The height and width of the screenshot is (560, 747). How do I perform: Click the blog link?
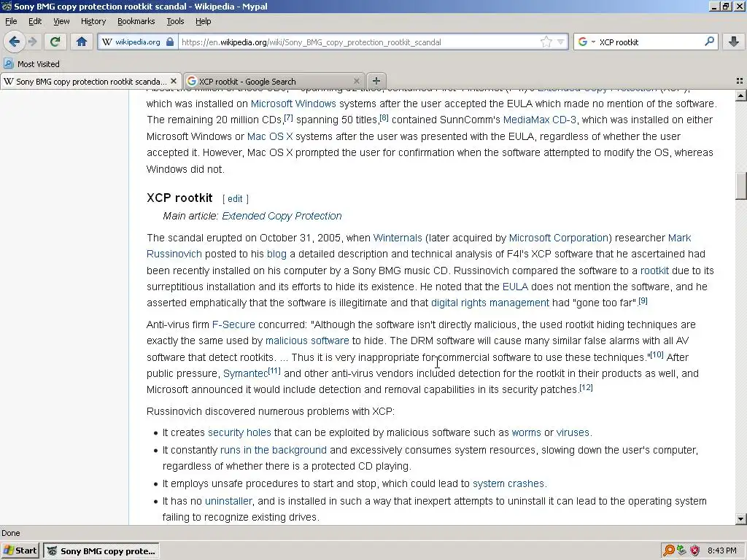click(x=276, y=254)
